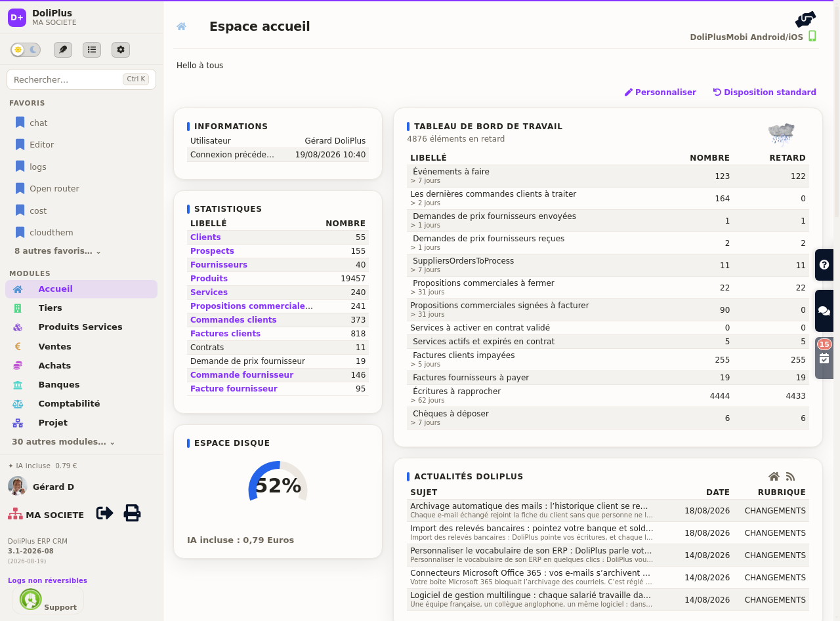
Task: Click the logout arrow icon
Action: (x=105, y=513)
